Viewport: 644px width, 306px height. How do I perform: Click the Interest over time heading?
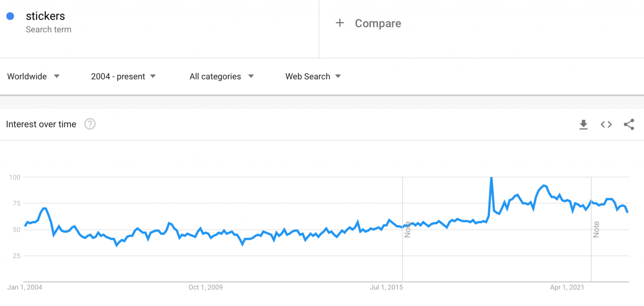pyautogui.click(x=41, y=124)
